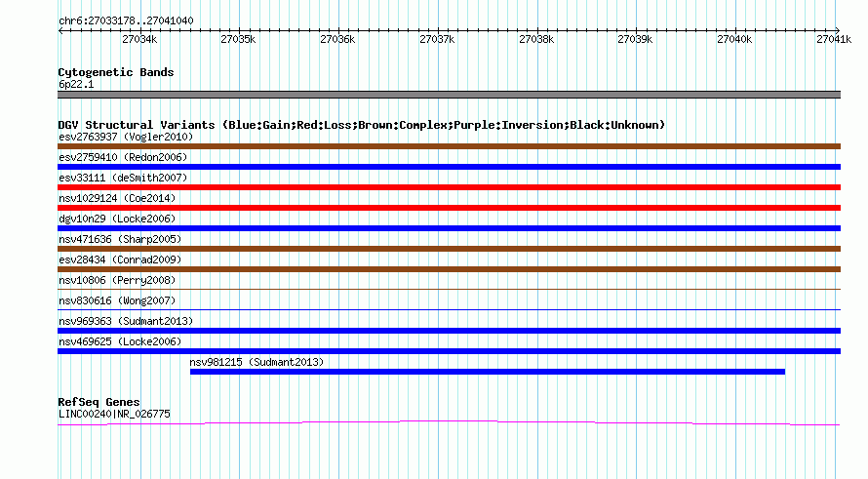
Task: Open the nsv469625 (Locke2006) blue bar
Action: click(449, 351)
